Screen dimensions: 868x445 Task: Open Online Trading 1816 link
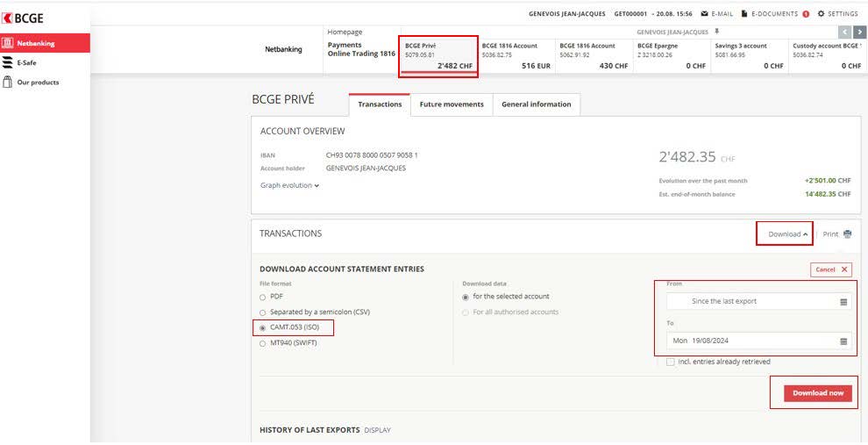(x=361, y=54)
